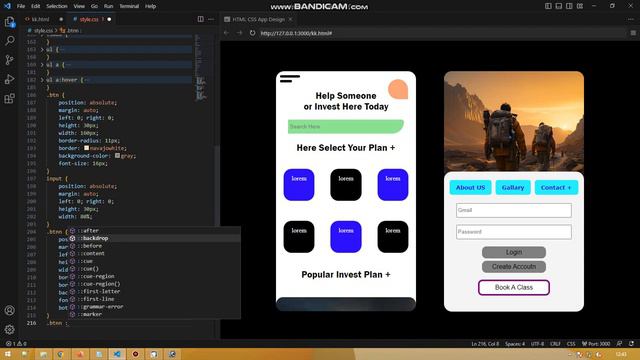
Task: Click the Port: 3000 Live Server indicator
Action: pos(596,344)
